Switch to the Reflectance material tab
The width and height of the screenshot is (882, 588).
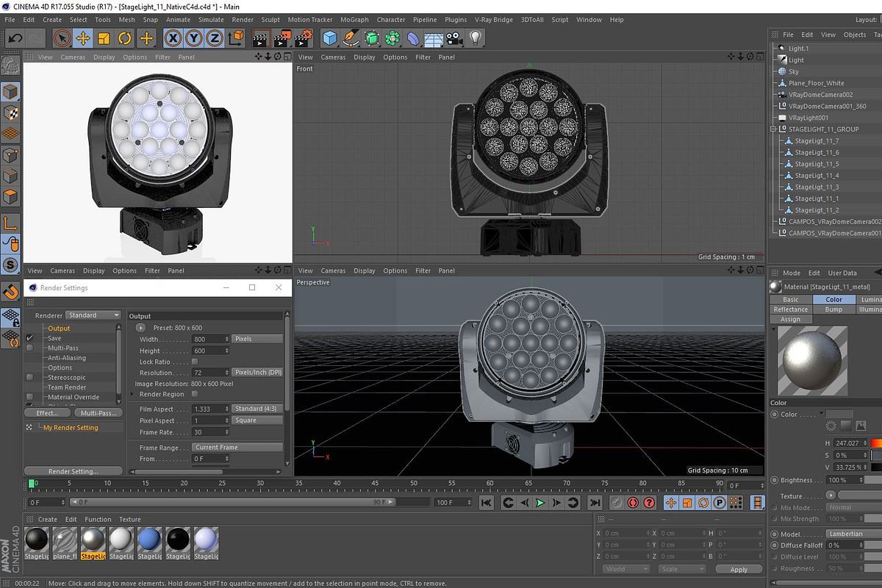tap(791, 309)
